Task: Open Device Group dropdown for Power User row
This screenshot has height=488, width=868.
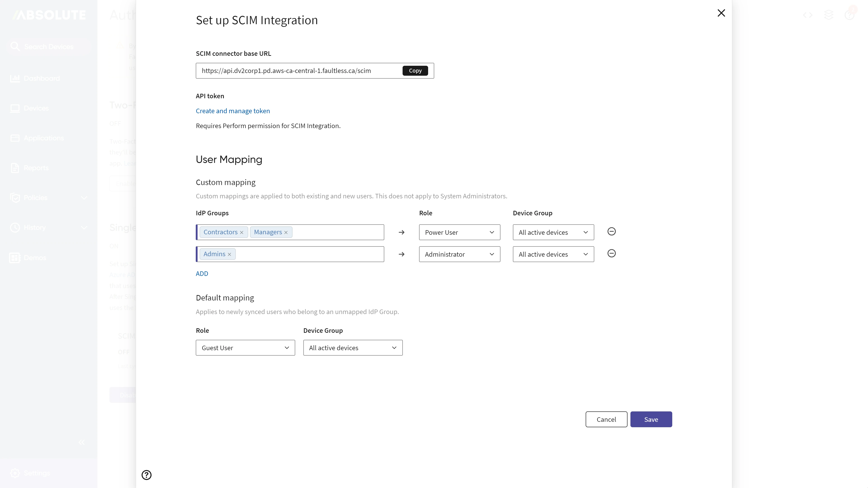Action: [553, 232]
